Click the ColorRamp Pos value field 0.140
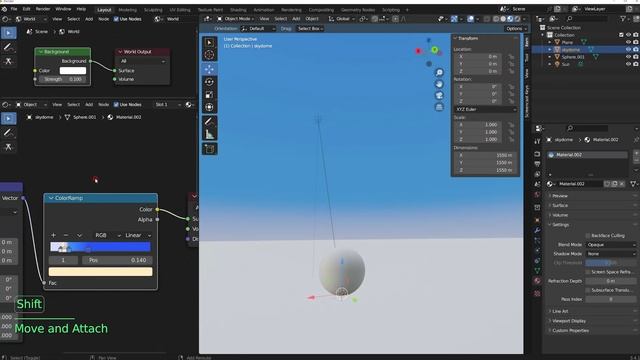The height and width of the screenshot is (360, 640). [117, 260]
